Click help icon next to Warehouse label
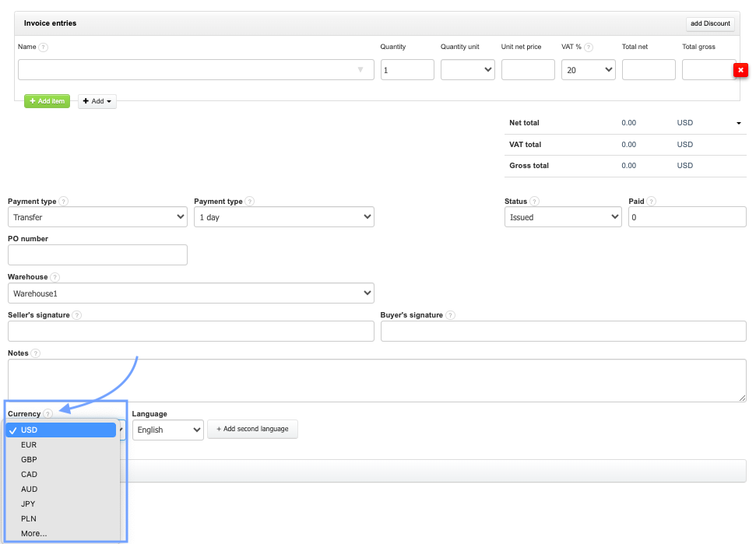Screen dimensions: 756x544 [55, 277]
